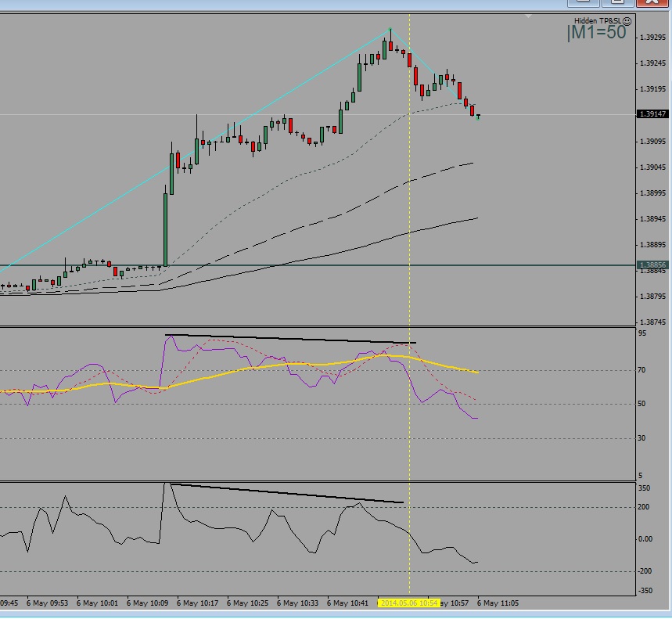Click time axis label '6 May 10:17'
The height and width of the screenshot is (619, 672).
198,603
